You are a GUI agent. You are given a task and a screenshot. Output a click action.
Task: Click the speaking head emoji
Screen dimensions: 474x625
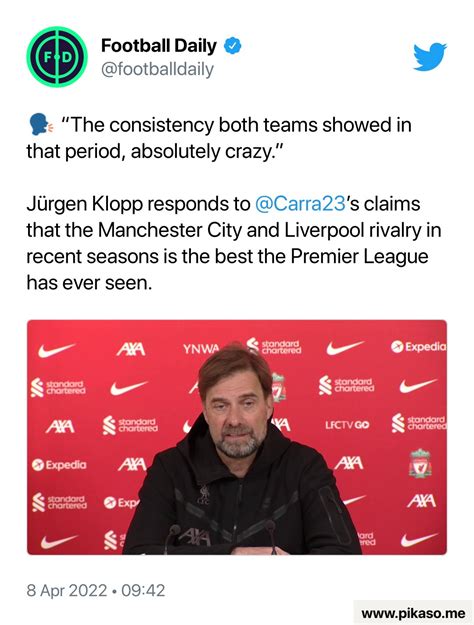click(x=39, y=125)
